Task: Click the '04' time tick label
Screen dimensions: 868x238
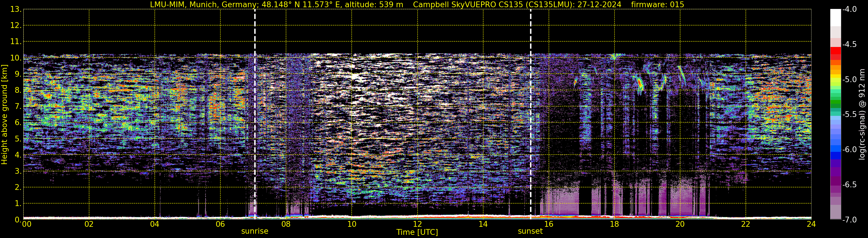Action: tap(155, 224)
